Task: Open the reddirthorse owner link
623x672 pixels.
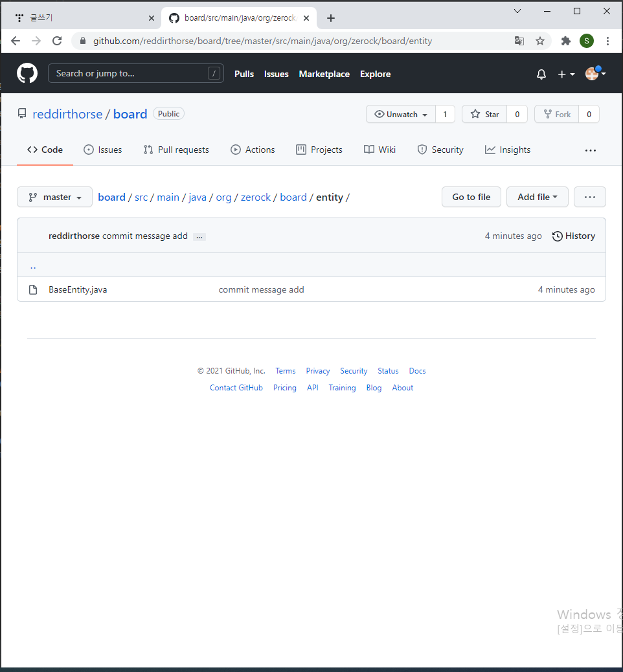Action: (67, 114)
